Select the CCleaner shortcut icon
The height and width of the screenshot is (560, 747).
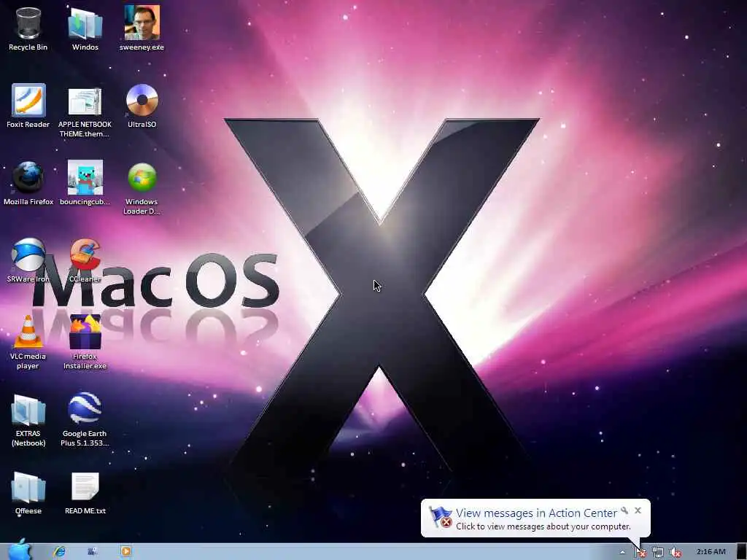click(x=85, y=254)
